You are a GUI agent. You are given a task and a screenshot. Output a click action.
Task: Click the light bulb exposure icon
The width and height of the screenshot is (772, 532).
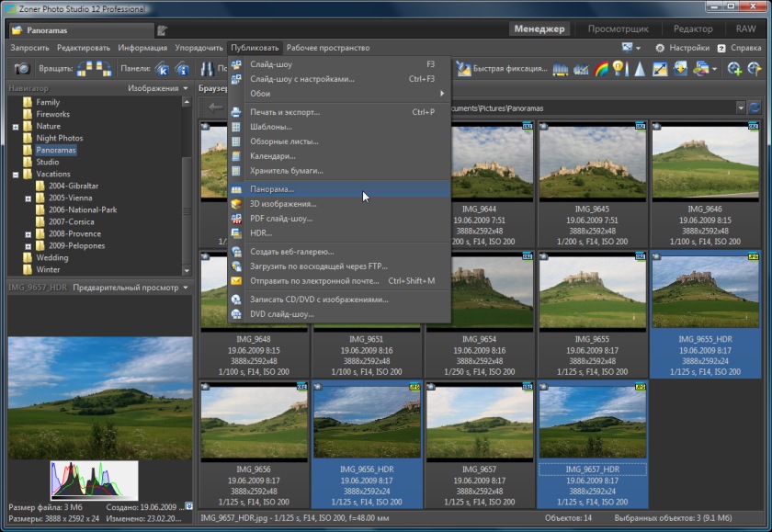coord(619,69)
